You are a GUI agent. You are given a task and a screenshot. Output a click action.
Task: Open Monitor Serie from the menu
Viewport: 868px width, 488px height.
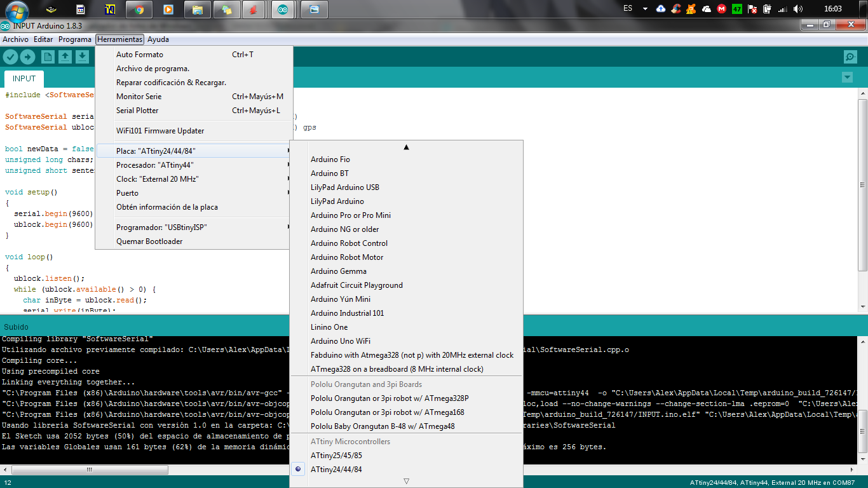point(194,97)
